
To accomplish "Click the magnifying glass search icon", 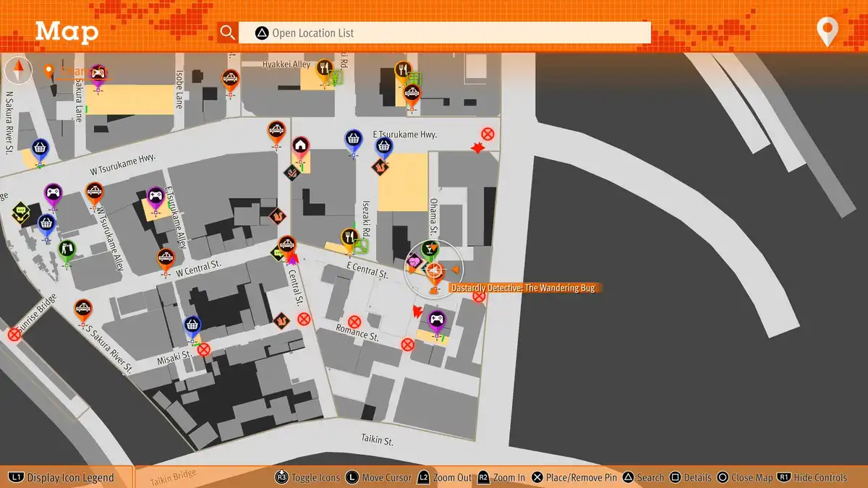I will click(228, 33).
